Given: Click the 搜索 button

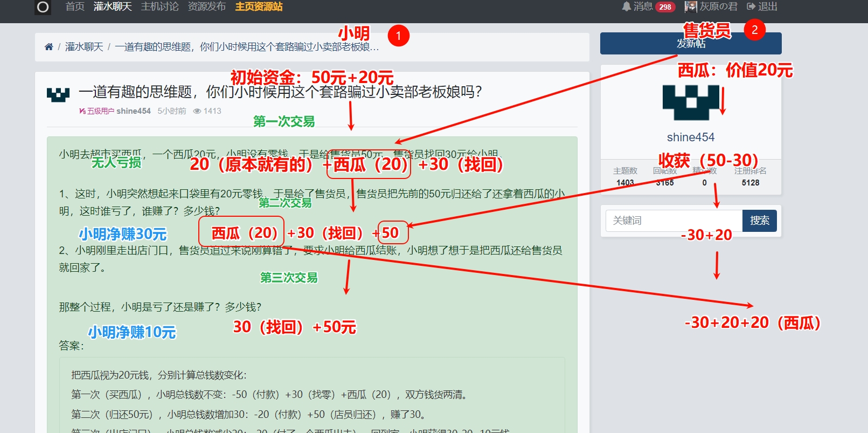Looking at the screenshot, I should coord(760,221).
